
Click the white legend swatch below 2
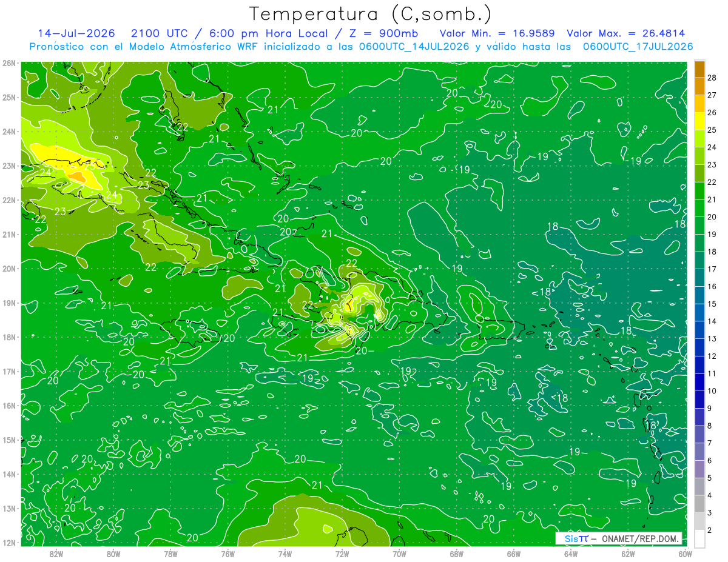[x=699, y=538]
